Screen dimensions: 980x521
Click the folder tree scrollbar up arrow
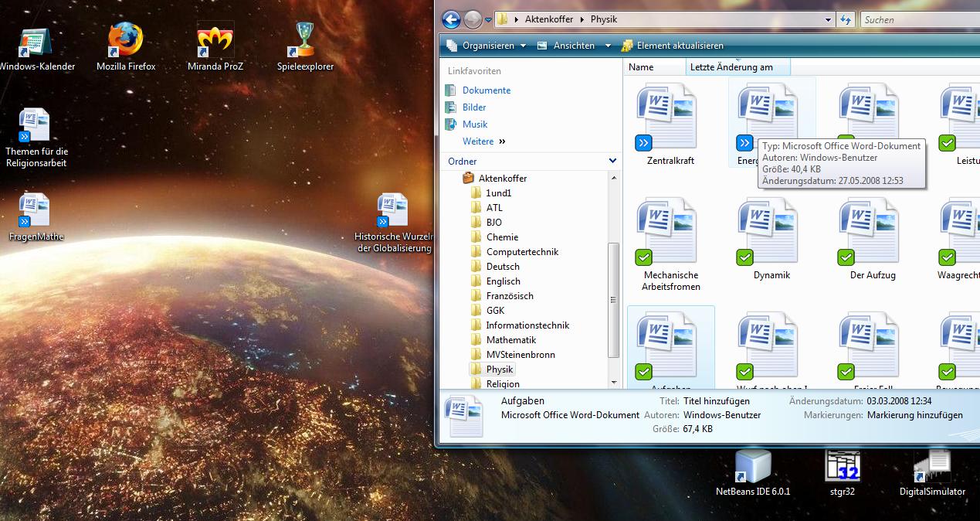[x=614, y=177]
